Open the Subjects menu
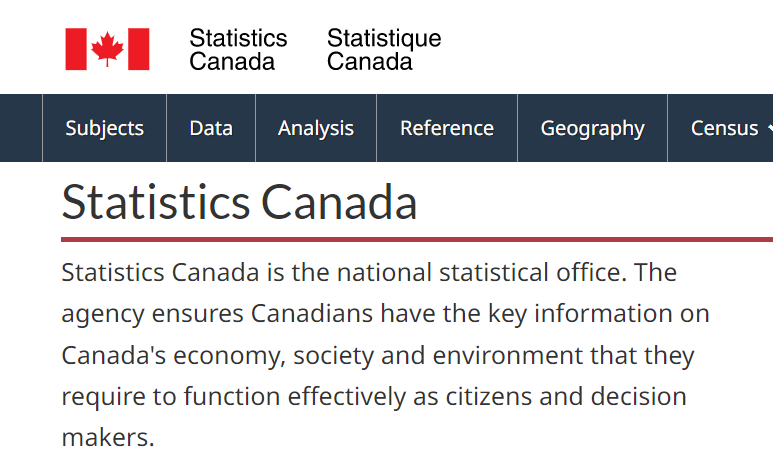The width and height of the screenshot is (773, 460). click(x=104, y=128)
